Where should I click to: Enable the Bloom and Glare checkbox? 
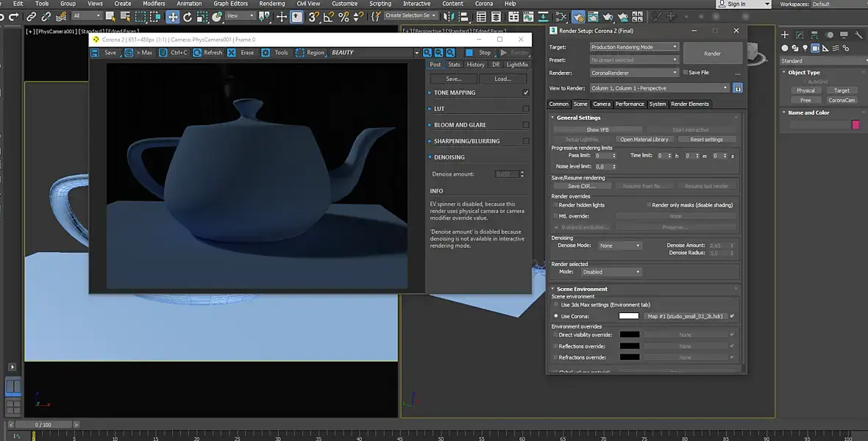(x=525, y=125)
